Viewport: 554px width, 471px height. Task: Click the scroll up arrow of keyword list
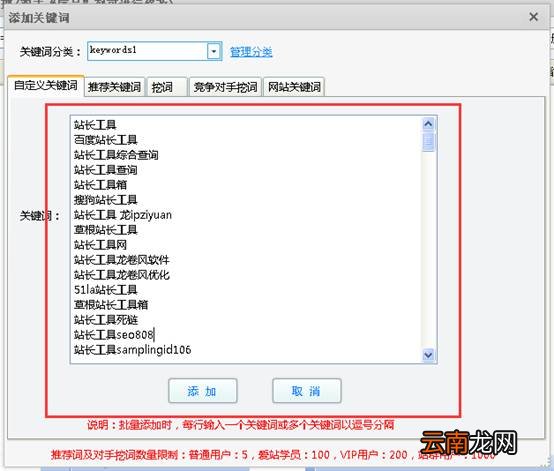tap(428, 124)
